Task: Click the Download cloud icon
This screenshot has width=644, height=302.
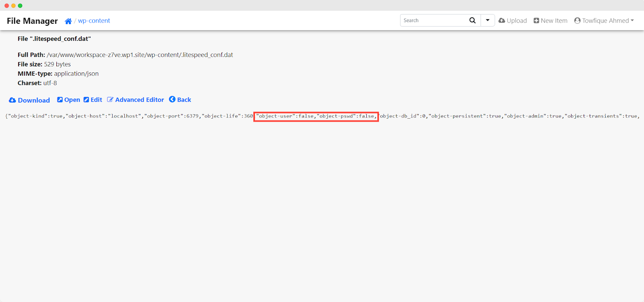Action: click(x=12, y=100)
